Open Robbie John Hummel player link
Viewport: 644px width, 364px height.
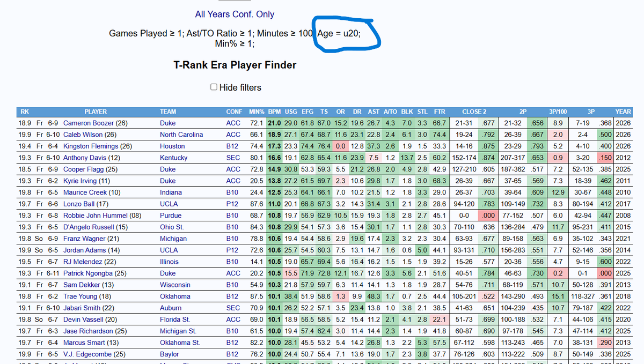pyautogui.click(x=96, y=216)
